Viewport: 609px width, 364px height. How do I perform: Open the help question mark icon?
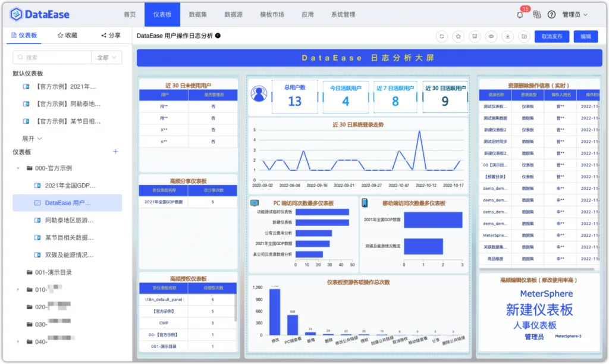(551, 14)
